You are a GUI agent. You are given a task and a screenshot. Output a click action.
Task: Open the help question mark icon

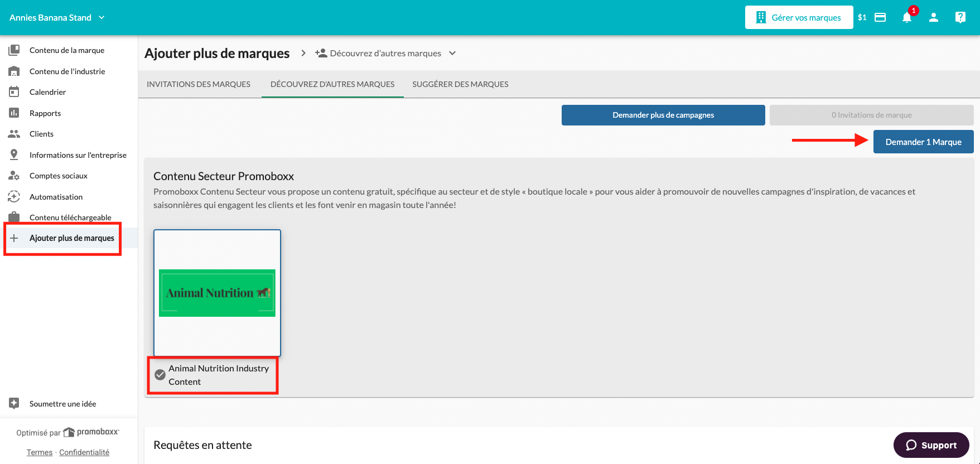point(960,17)
